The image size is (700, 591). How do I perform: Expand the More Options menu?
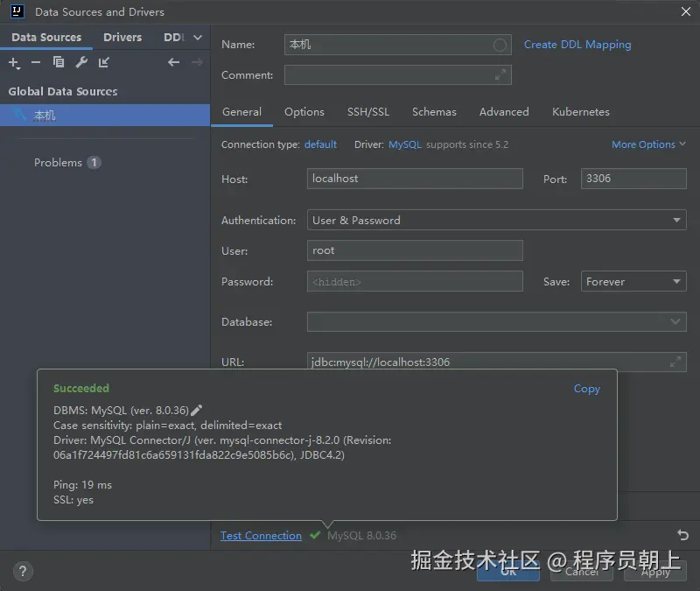(x=648, y=144)
